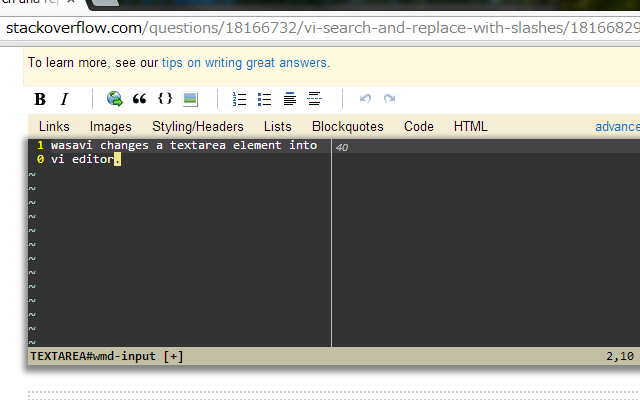
Task: Open the Links help tab
Action: coord(54,127)
